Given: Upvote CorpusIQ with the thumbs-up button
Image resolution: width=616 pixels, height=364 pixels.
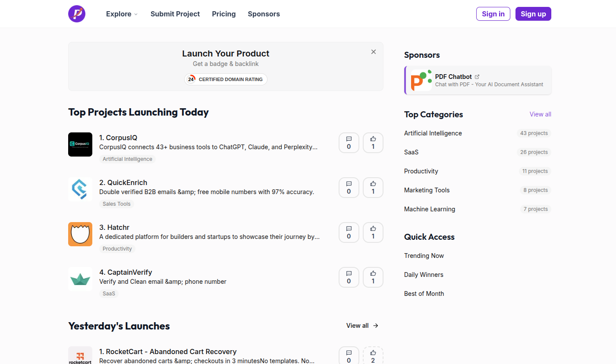Looking at the screenshot, I should tap(373, 143).
